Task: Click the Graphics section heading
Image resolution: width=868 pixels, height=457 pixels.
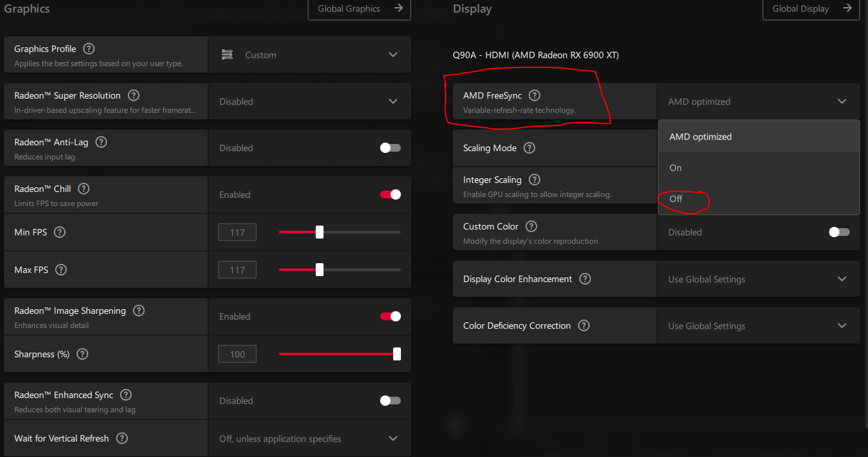Action: (27, 9)
